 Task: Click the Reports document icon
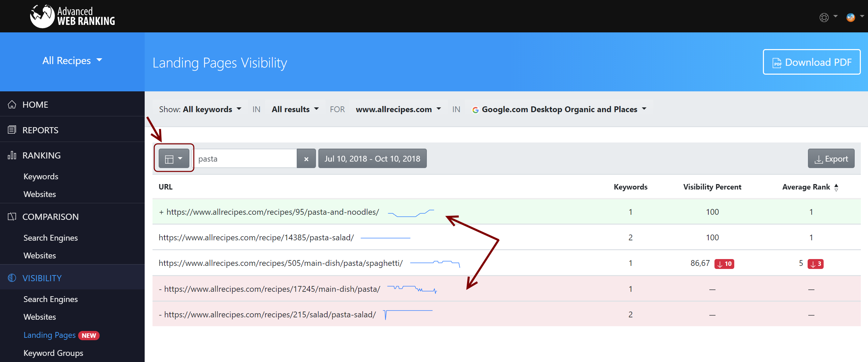12,130
